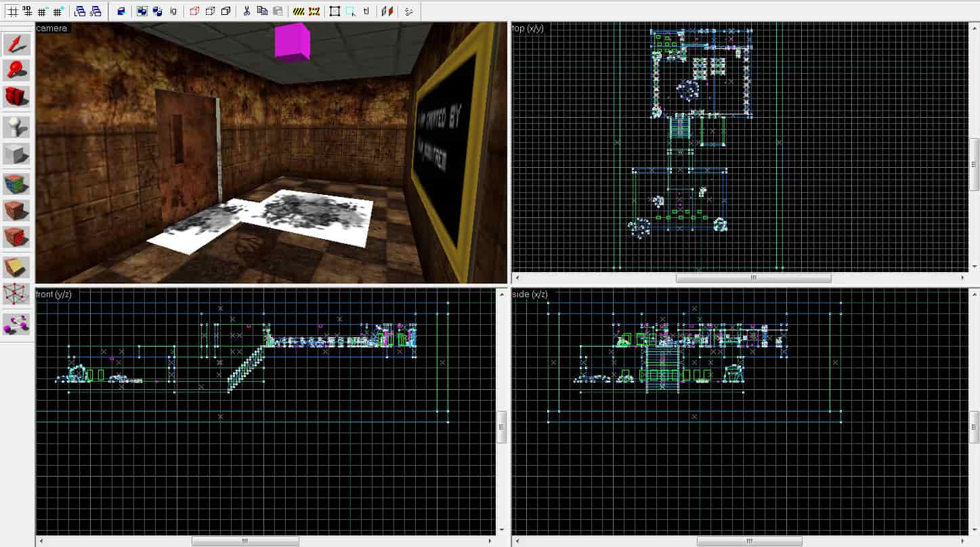Toggle the 2D grid display

point(12,11)
